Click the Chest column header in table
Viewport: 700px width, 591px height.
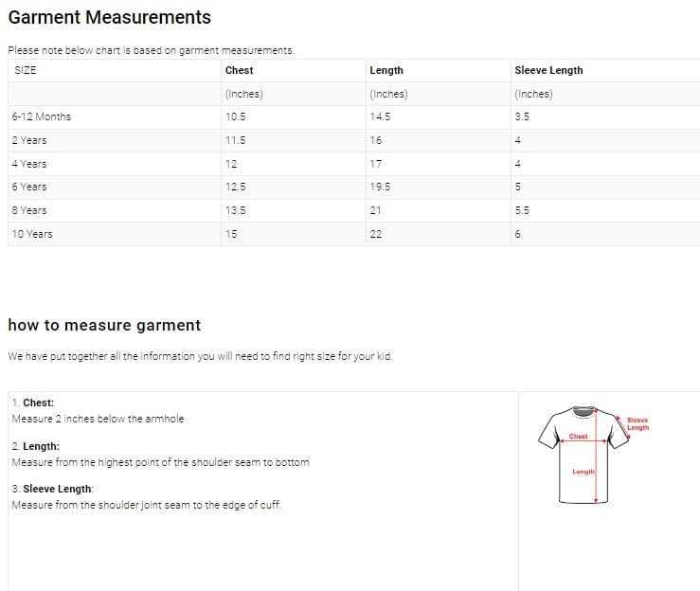[x=239, y=70]
